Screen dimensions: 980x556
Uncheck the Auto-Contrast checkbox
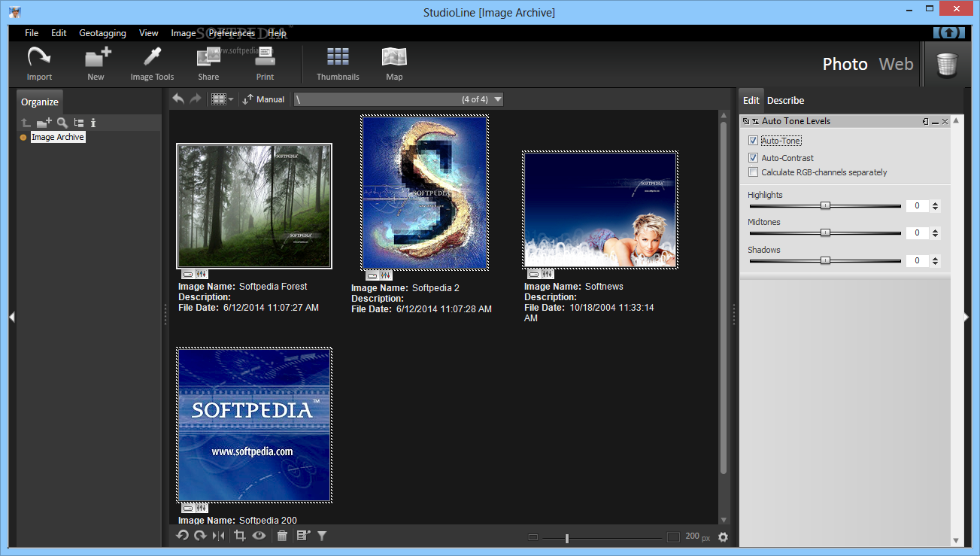point(753,158)
